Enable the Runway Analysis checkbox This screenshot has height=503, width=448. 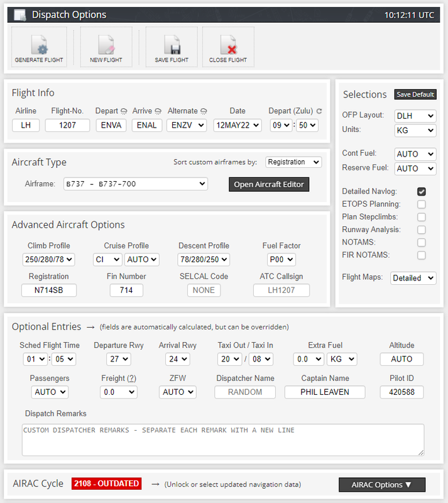click(422, 229)
